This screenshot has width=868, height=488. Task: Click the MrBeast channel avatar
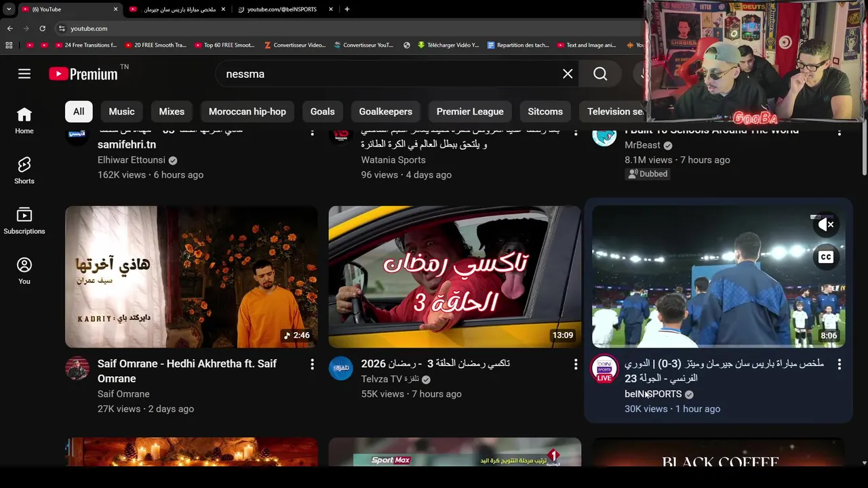(604, 134)
